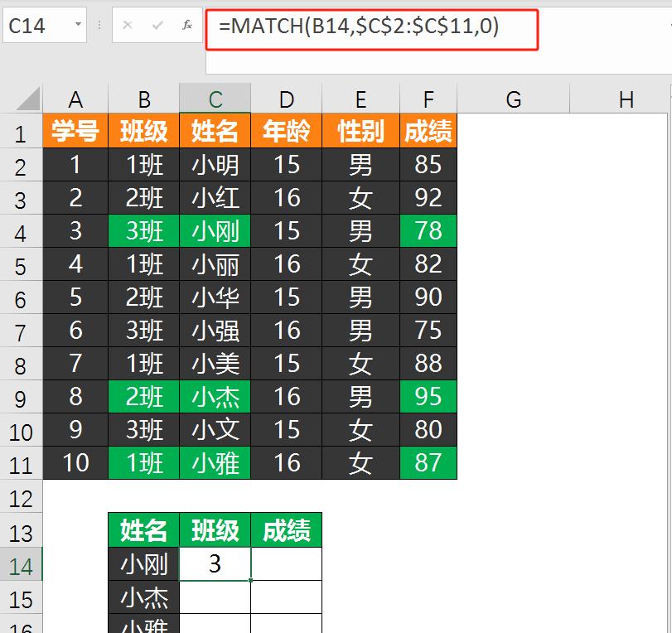The width and height of the screenshot is (672, 633).
Task: Select row 12 header
Action: coord(21,496)
